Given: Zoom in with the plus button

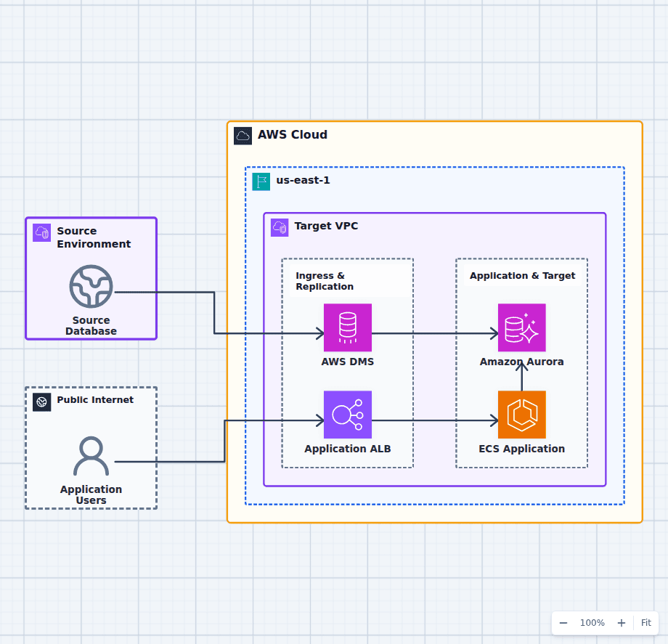Looking at the screenshot, I should click(622, 623).
